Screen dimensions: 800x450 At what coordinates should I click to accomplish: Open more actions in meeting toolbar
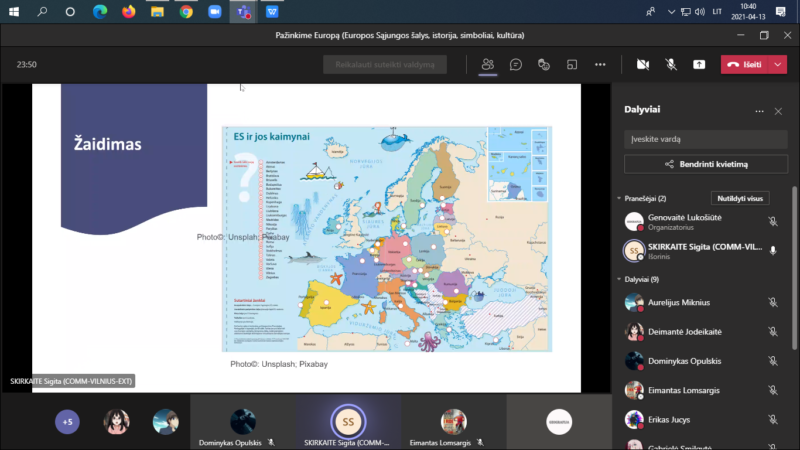coord(600,64)
